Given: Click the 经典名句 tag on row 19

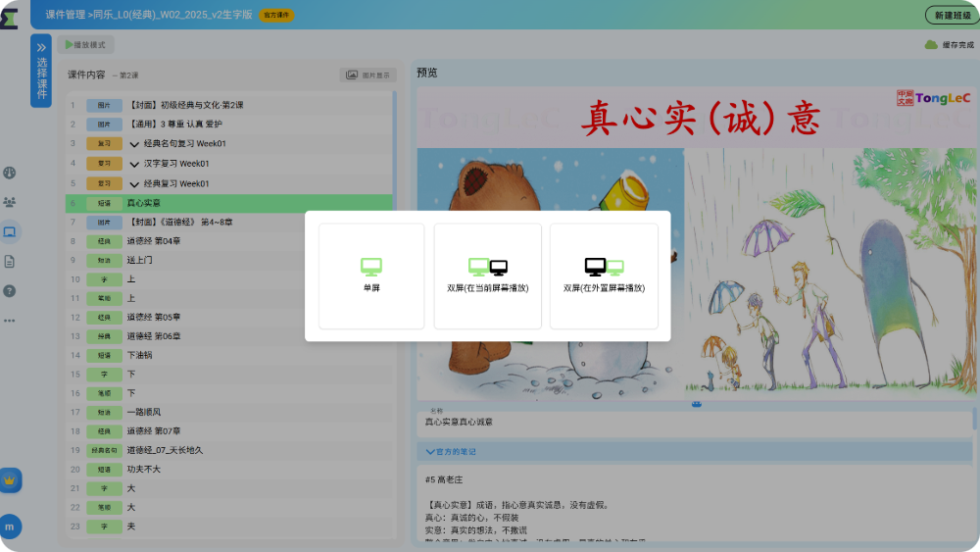Looking at the screenshot, I should pyautogui.click(x=104, y=450).
